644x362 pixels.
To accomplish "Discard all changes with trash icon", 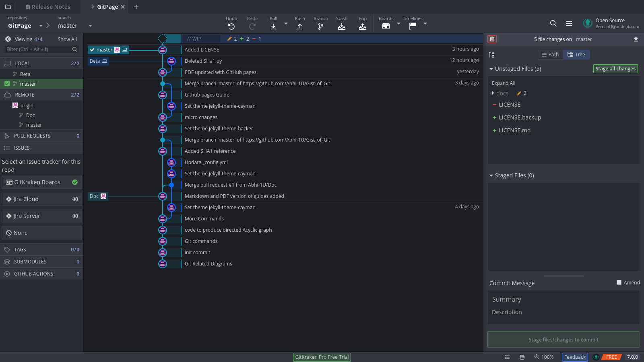I will pyautogui.click(x=492, y=39).
